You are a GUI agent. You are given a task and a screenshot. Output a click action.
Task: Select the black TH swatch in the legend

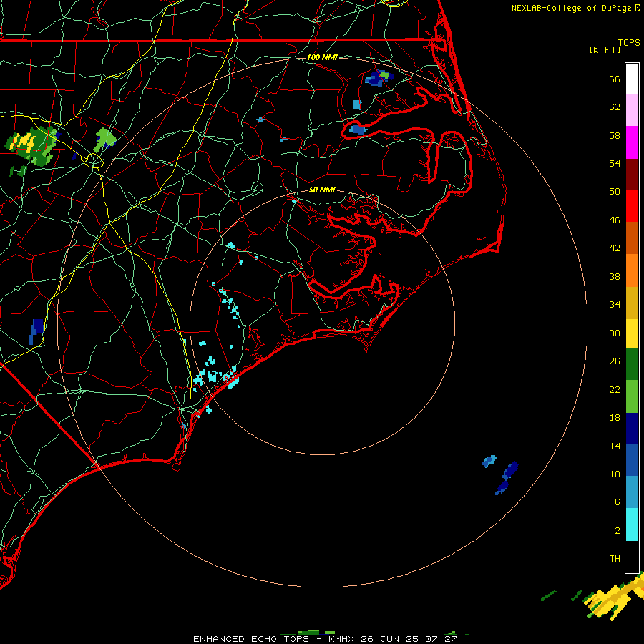(632, 557)
